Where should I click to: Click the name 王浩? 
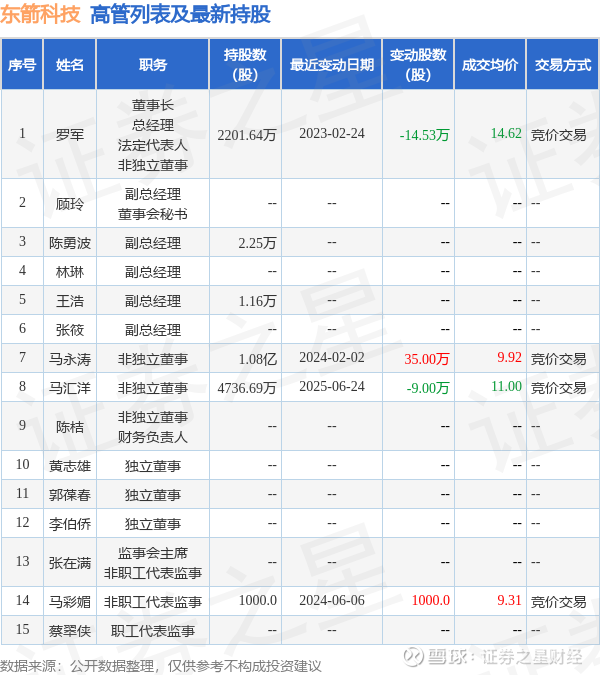[x=70, y=300]
